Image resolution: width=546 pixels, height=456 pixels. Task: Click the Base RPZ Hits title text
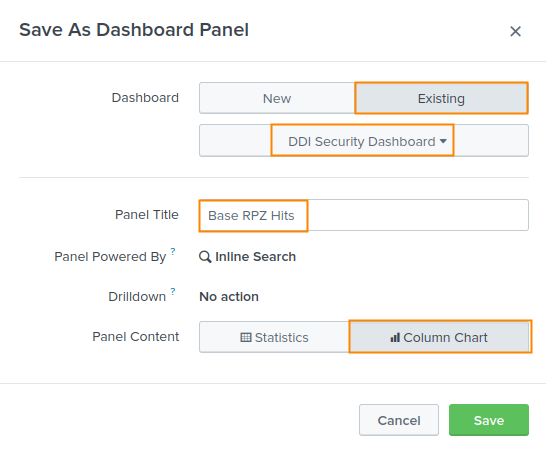(x=251, y=215)
